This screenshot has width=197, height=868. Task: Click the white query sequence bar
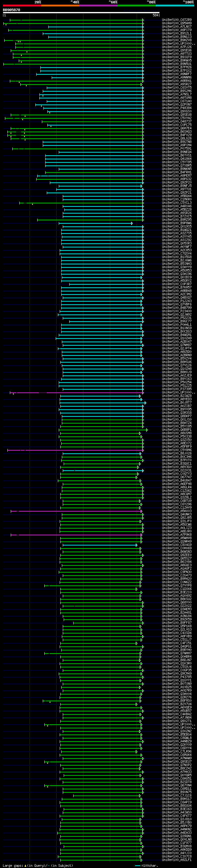click(x=81, y=13)
